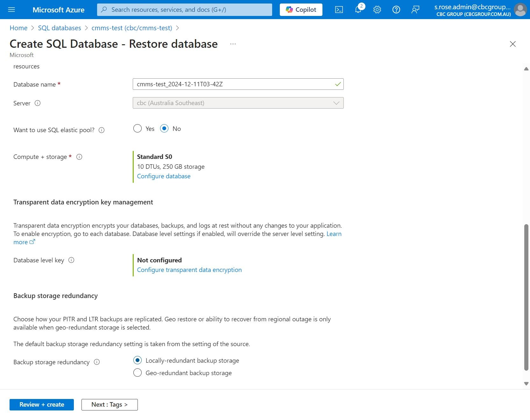Open the Help question mark icon
Viewport: 530px width, 420px height.
[396, 10]
